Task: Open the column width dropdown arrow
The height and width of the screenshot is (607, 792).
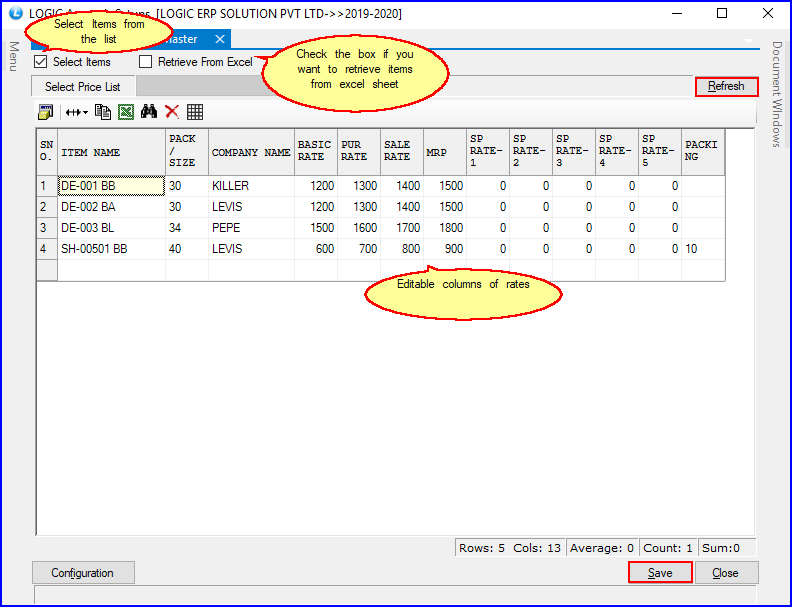Action: pyautogui.click(x=85, y=113)
